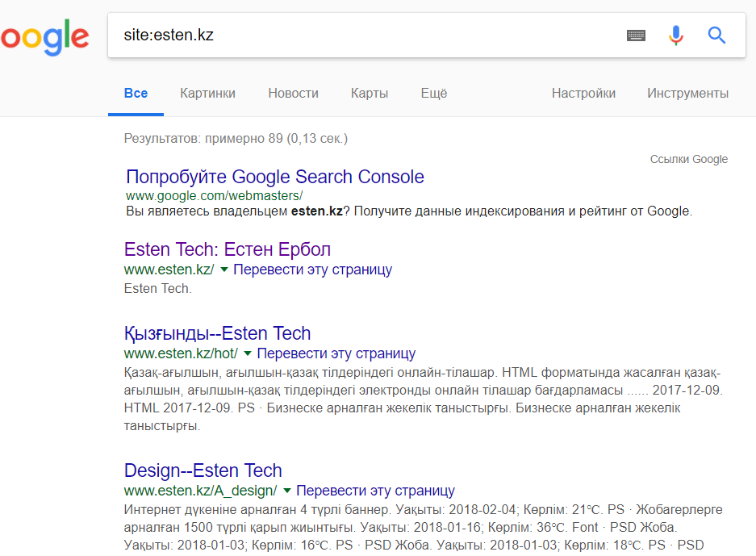The height and width of the screenshot is (556, 756).
Task: Open the Новости tab
Action: click(293, 93)
